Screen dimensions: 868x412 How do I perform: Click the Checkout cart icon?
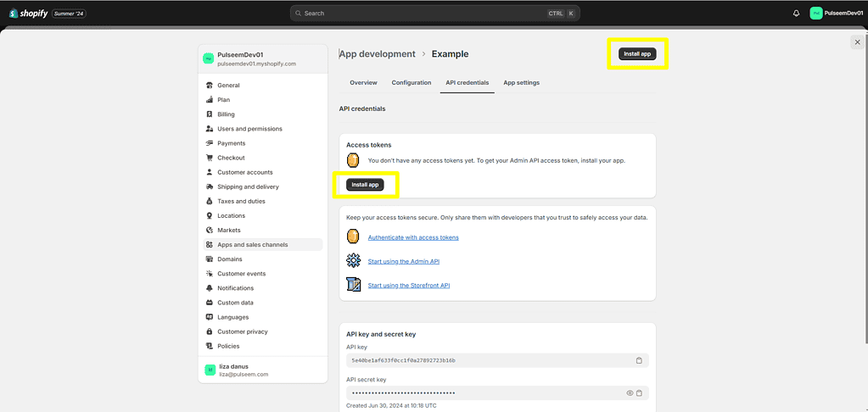coord(210,158)
